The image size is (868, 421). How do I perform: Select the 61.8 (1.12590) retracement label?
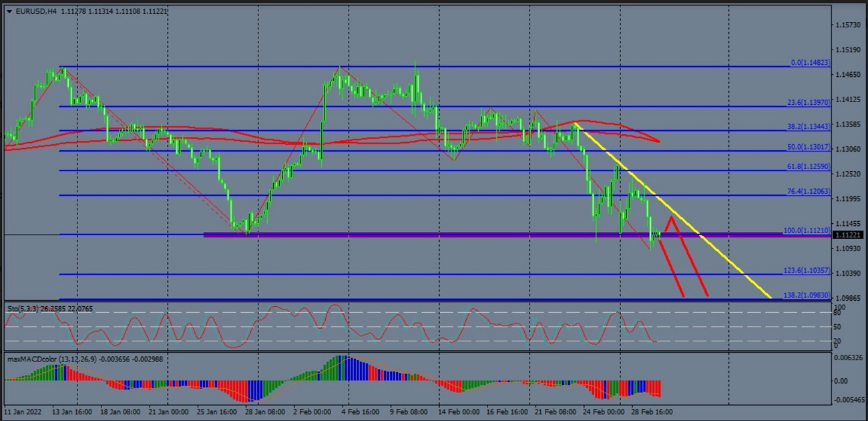point(809,167)
